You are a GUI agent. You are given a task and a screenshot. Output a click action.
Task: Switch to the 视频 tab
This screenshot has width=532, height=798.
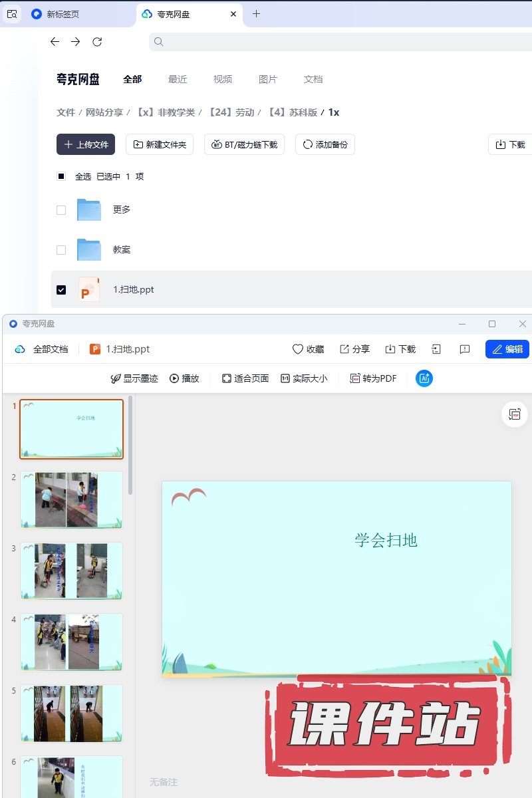223,79
